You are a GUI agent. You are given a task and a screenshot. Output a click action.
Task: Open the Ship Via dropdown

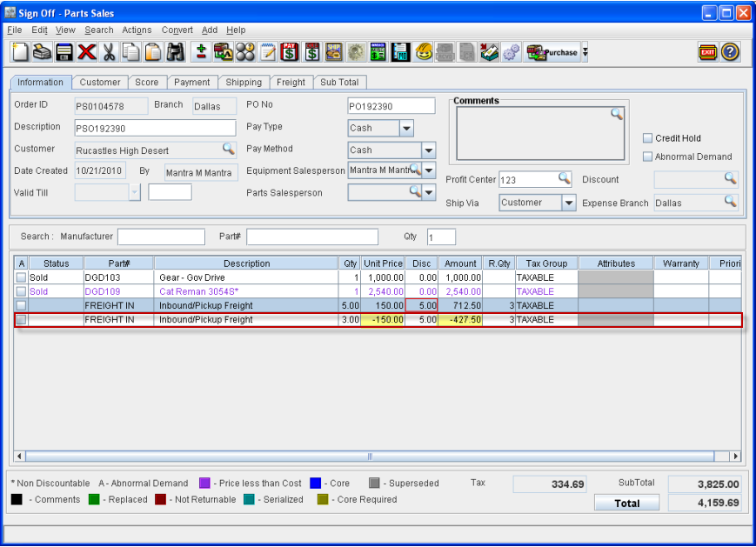click(568, 203)
